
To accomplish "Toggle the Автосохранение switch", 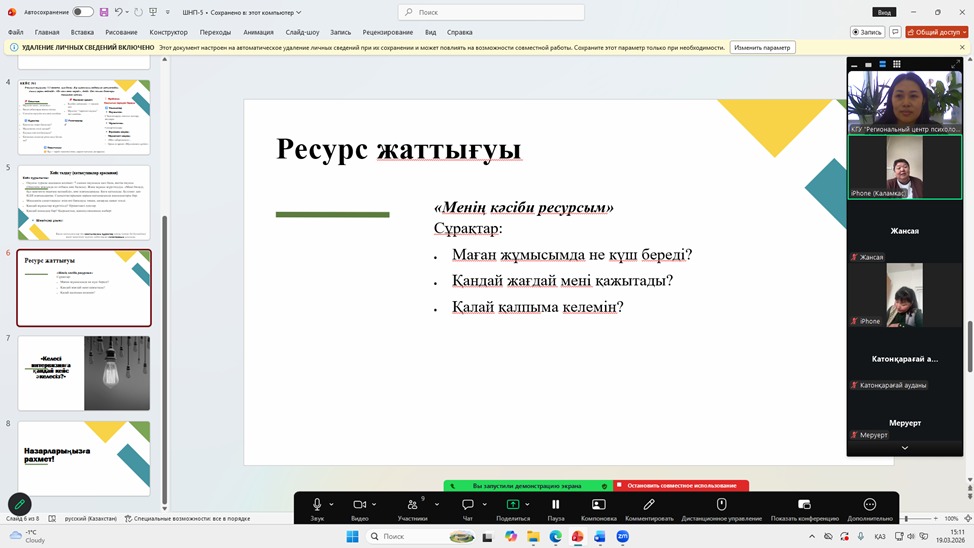I will coord(82,12).
